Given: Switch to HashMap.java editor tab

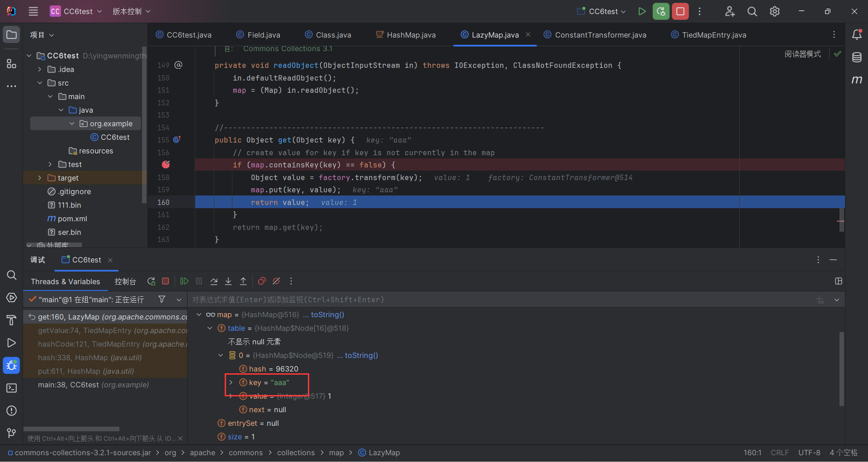Looking at the screenshot, I should [406, 35].
